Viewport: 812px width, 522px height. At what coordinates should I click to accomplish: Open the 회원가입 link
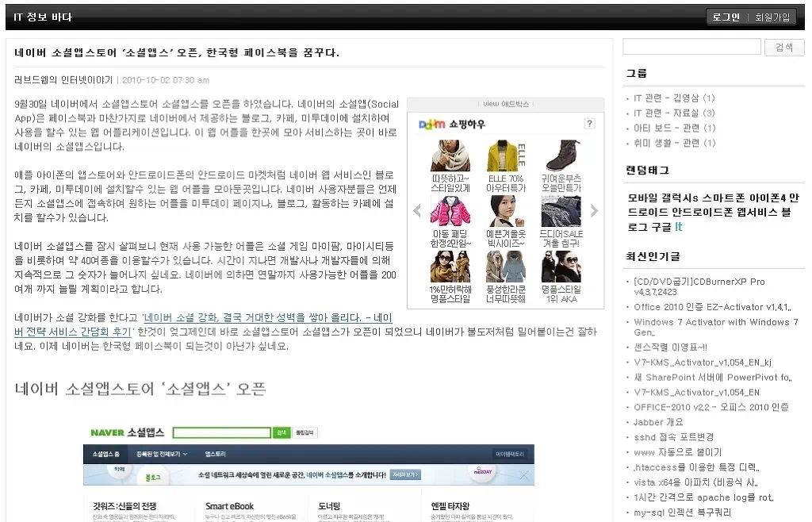pyautogui.click(x=772, y=16)
